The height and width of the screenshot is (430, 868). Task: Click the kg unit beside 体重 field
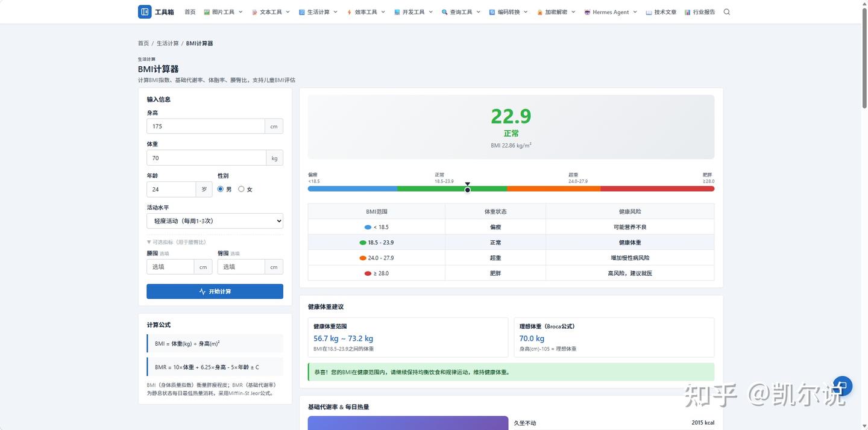click(x=275, y=158)
